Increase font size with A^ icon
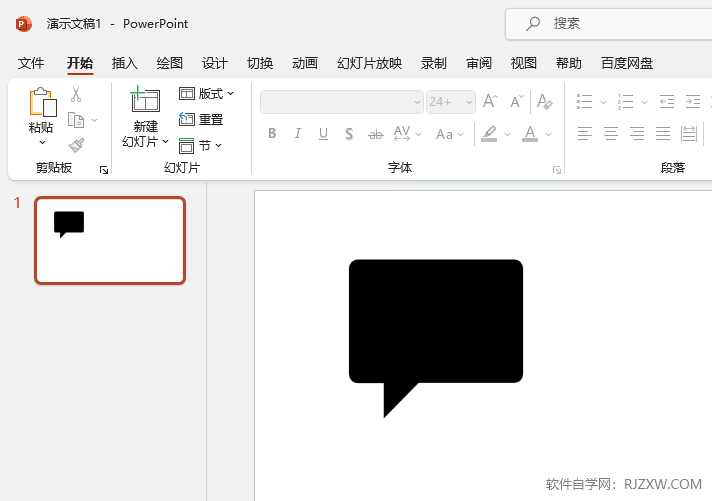The image size is (712, 501). tap(490, 101)
